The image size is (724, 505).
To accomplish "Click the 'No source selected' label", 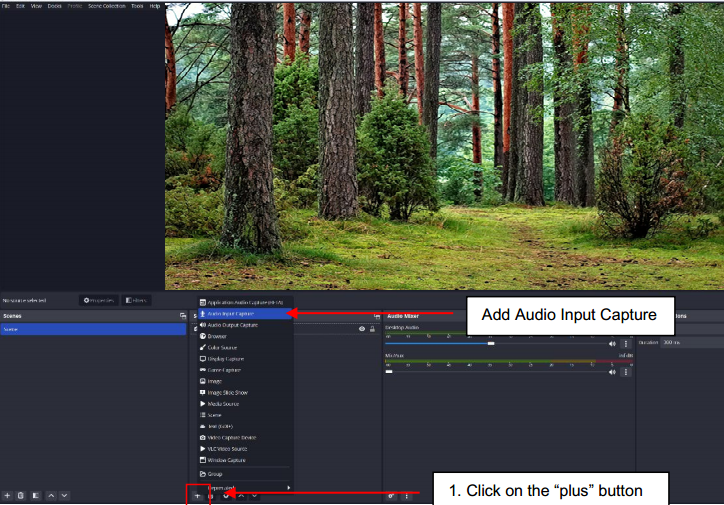I will (x=24, y=301).
